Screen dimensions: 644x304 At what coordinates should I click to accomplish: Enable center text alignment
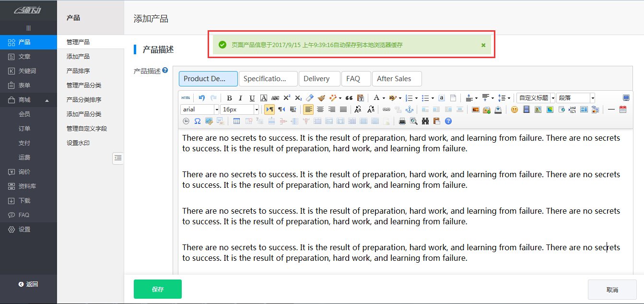(320, 109)
